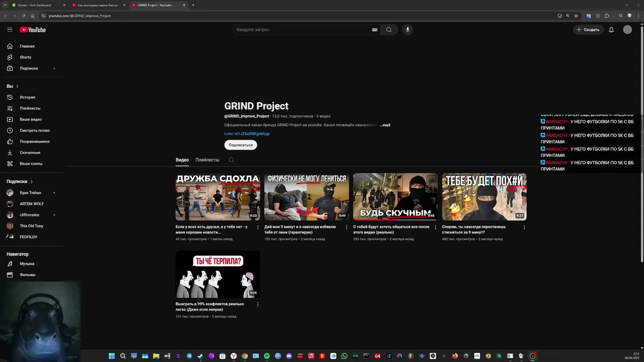Open cliffcreates subscription channel

pyautogui.click(x=32, y=215)
